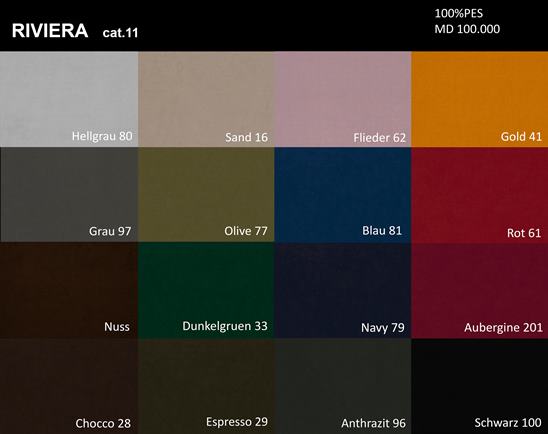Select the Blau 81 swatch
This screenshot has height=434, width=548.
[343, 194]
